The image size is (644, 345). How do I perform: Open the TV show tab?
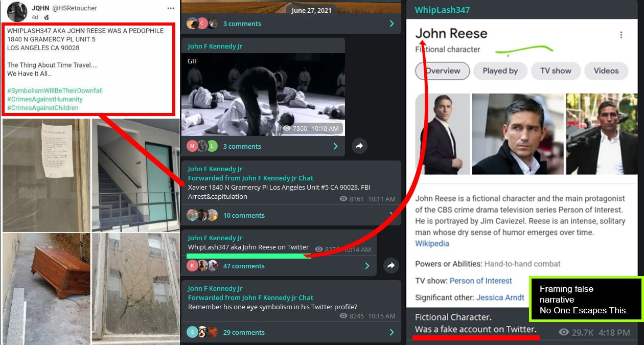click(x=556, y=71)
